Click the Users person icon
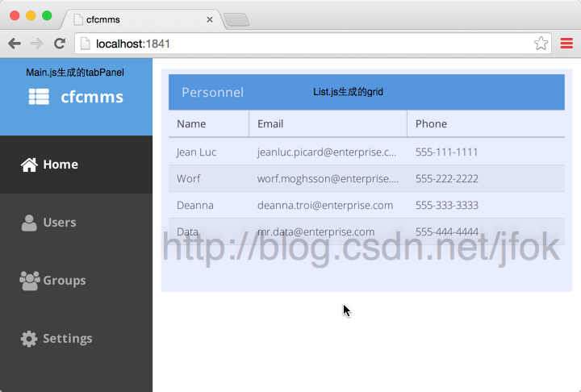 tap(29, 223)
